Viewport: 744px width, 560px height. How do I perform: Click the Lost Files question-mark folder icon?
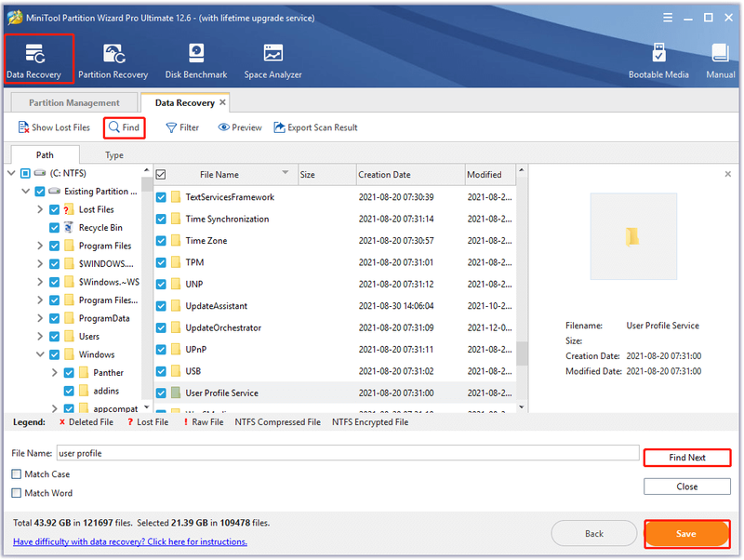coord(69,209)
